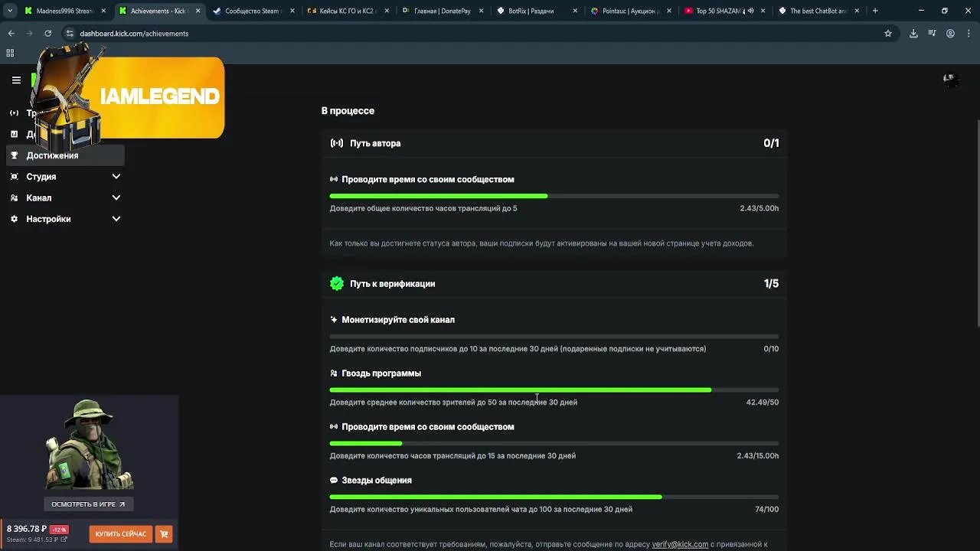The image size is (980, 551).
Task: Click the Настройки gear icon
Action: point(14,219)
